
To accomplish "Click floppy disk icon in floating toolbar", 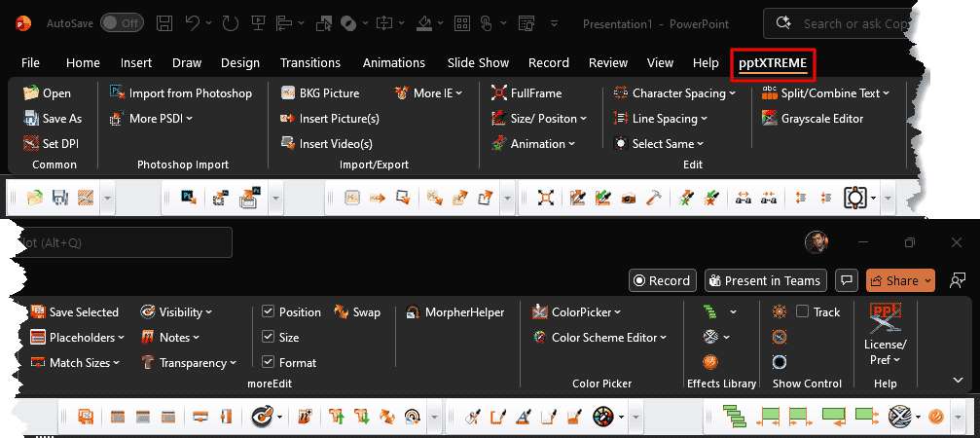I will pyautogui.click(x=60, y=198).
